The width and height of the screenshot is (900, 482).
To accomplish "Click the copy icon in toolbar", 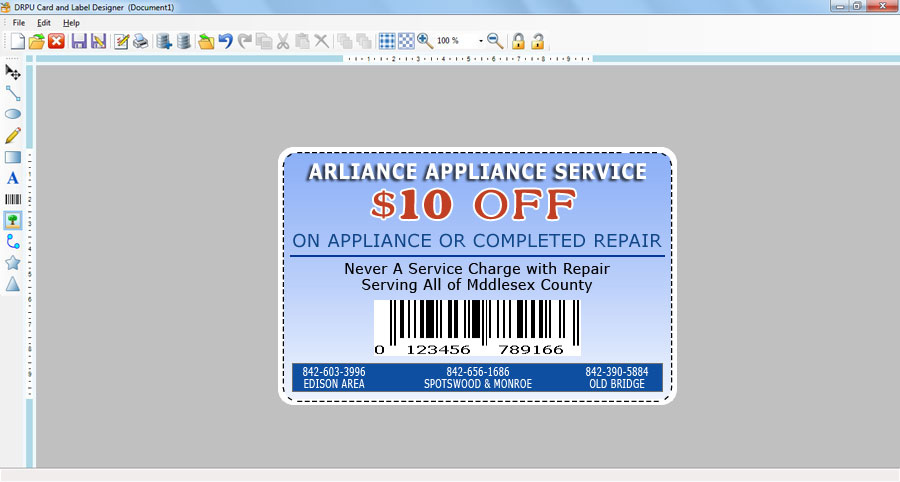I will (264, 41).
